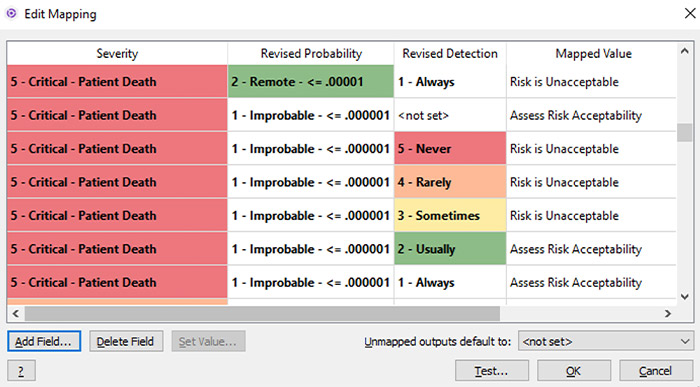Open help with the question mark button
Image resolution: width=700 pixels, height=387 pixels.
21,371
